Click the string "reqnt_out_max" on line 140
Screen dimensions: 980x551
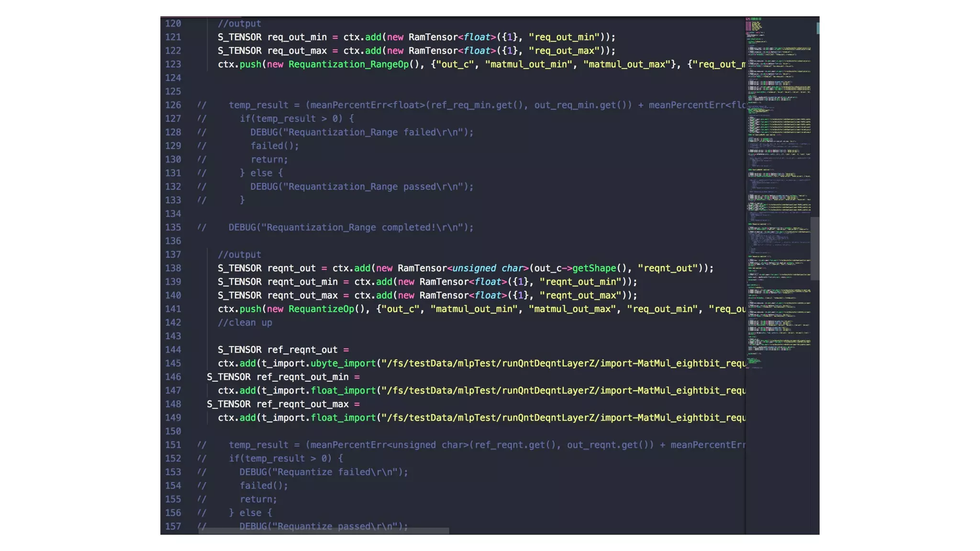click(580, 296)
